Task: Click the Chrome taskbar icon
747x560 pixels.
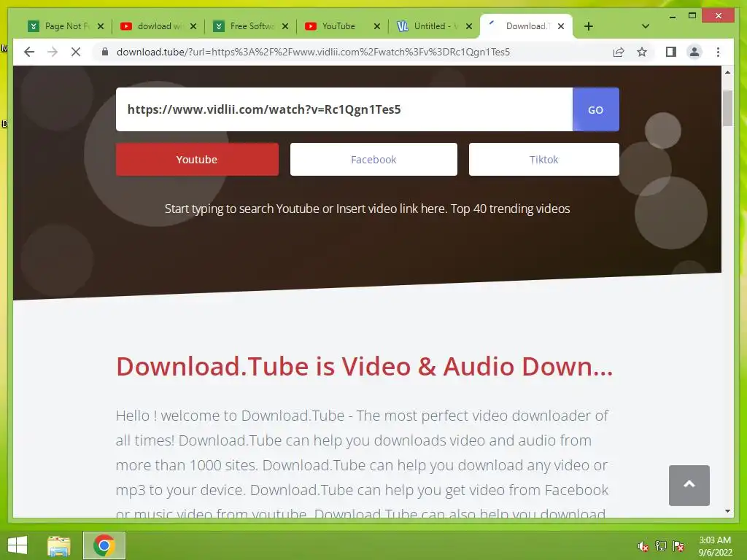Action: pyautogui.click(x=104, y=545)
